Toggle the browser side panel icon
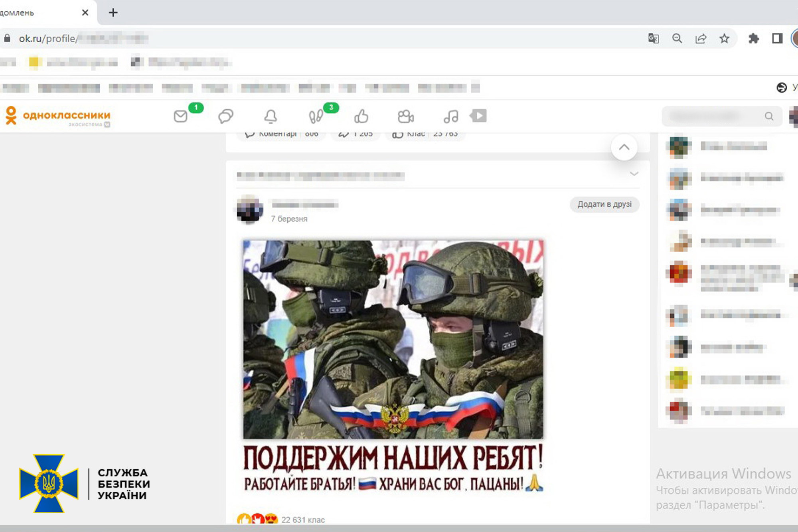This screenshot has height=532, width=798. point(777,38)
